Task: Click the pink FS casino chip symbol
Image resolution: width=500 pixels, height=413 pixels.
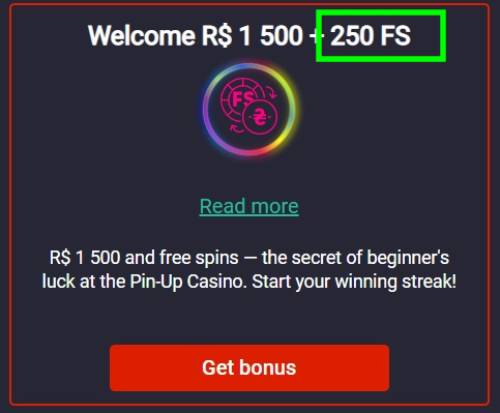Action: (x=242, y=99)
